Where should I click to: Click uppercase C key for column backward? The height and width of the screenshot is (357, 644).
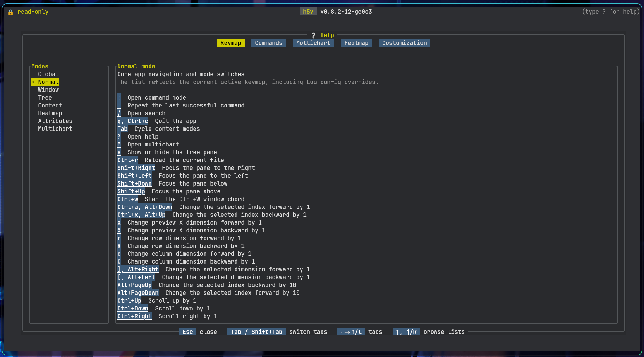click(x=119, y=262)
